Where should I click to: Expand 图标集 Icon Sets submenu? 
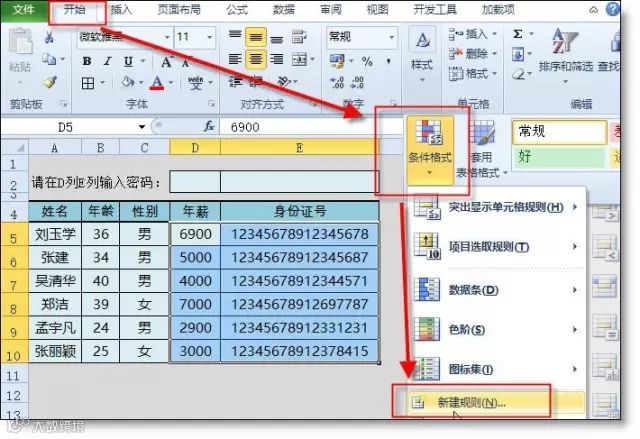click(498, 369)
